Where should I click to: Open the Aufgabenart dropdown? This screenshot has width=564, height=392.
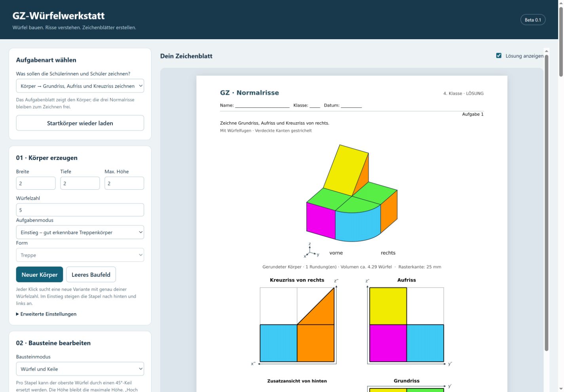coord(80,86)
